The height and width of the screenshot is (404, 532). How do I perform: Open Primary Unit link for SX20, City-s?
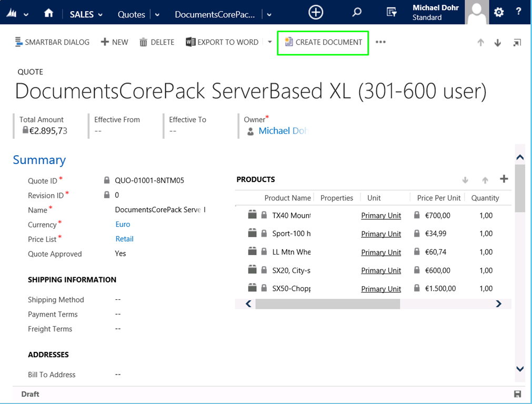point(381,270)
